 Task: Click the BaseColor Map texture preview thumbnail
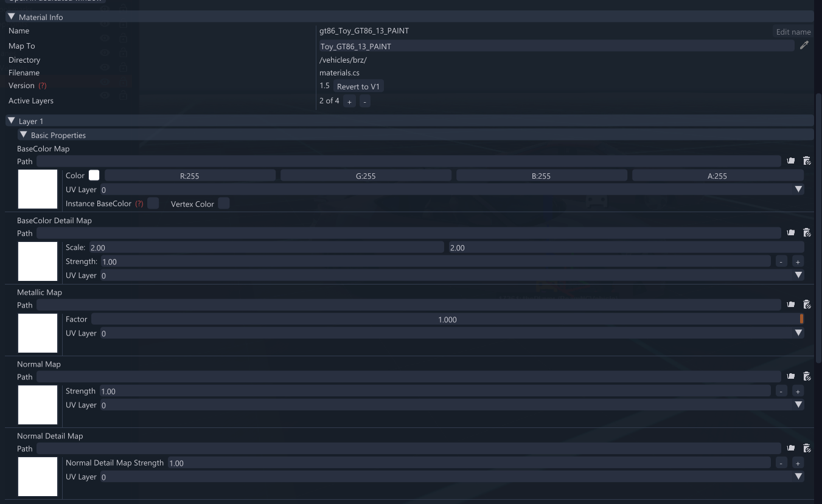point(38,189)
